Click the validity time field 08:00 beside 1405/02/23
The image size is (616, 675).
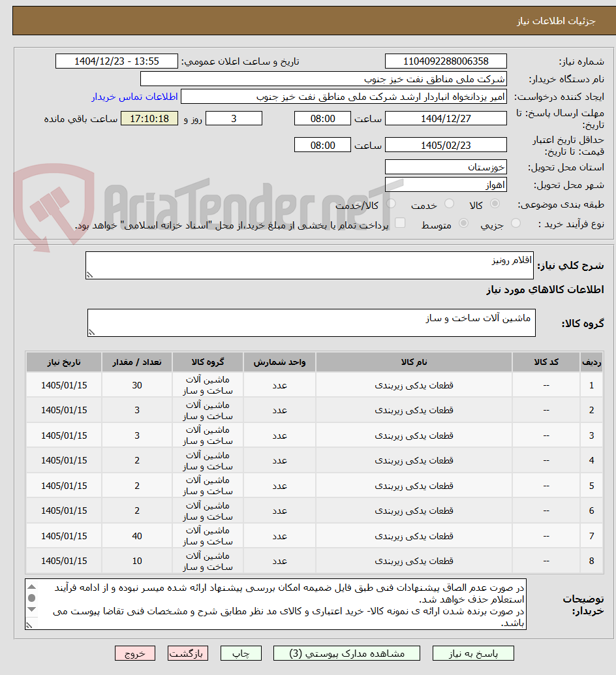tap(322, 145)
